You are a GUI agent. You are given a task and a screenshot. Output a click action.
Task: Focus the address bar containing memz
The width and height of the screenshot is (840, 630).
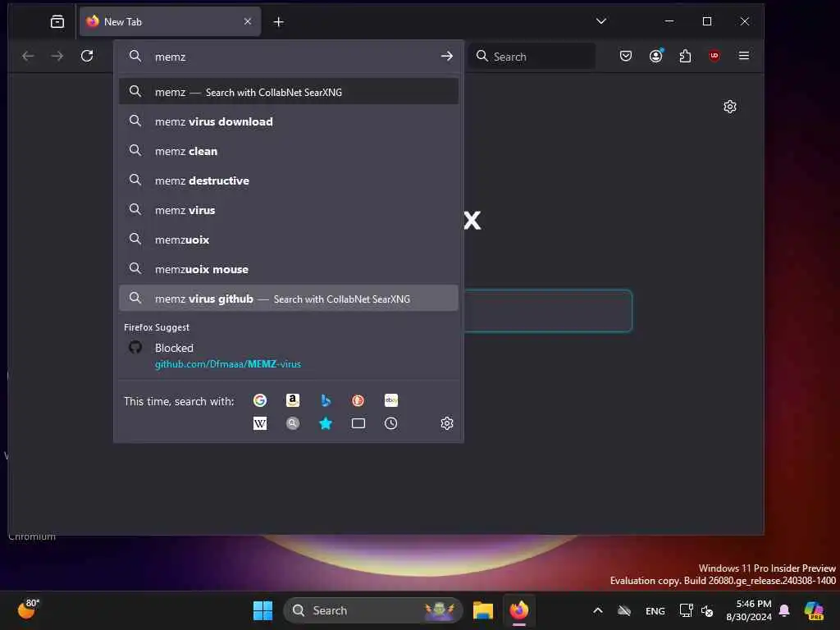point(288,57)
